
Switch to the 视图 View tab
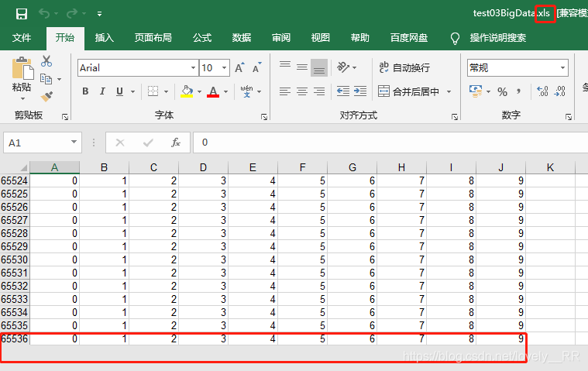(321, 37)
